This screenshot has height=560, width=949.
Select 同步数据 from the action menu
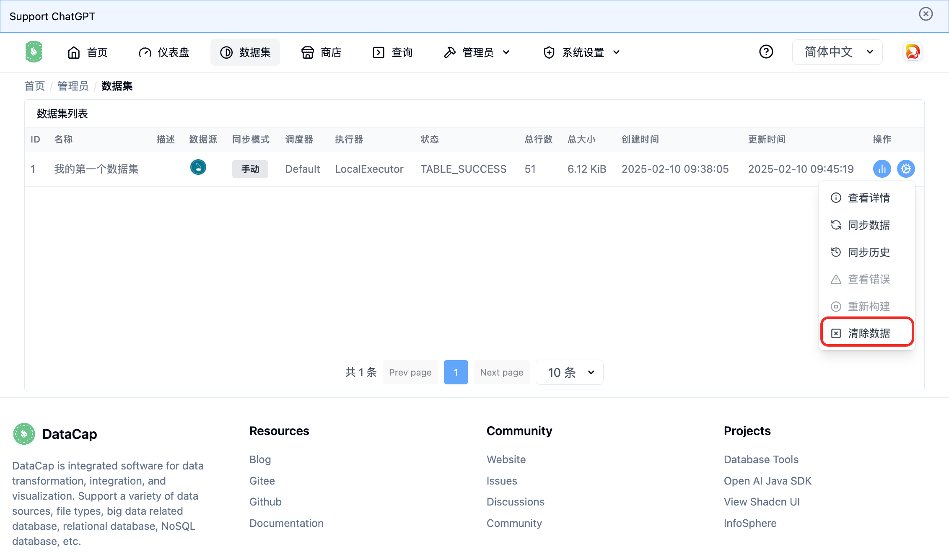867,225
